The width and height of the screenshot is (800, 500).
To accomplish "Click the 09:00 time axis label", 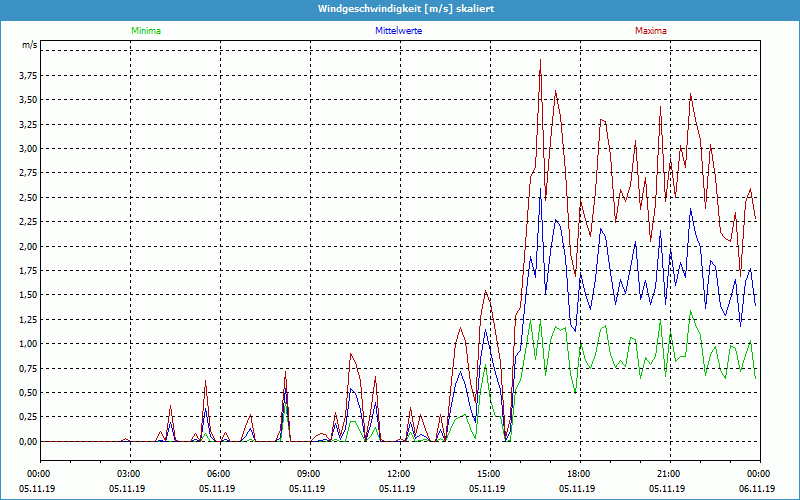I will [308, 474].
